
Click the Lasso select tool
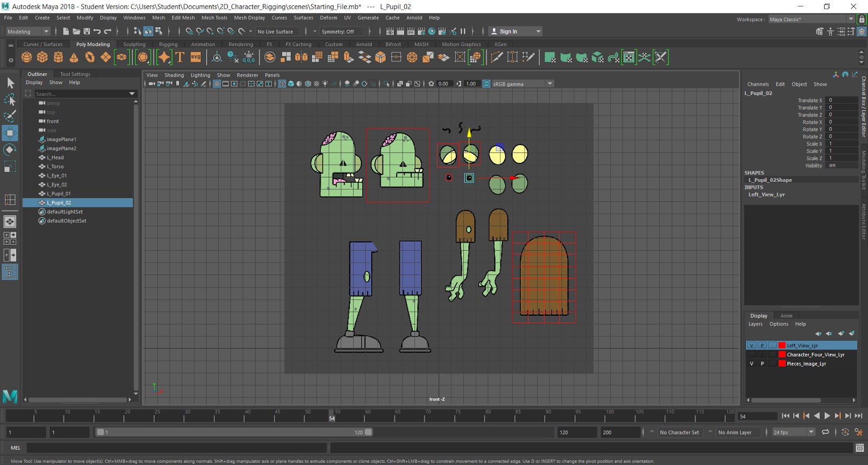pyautogui.click(x=10, y=100)
